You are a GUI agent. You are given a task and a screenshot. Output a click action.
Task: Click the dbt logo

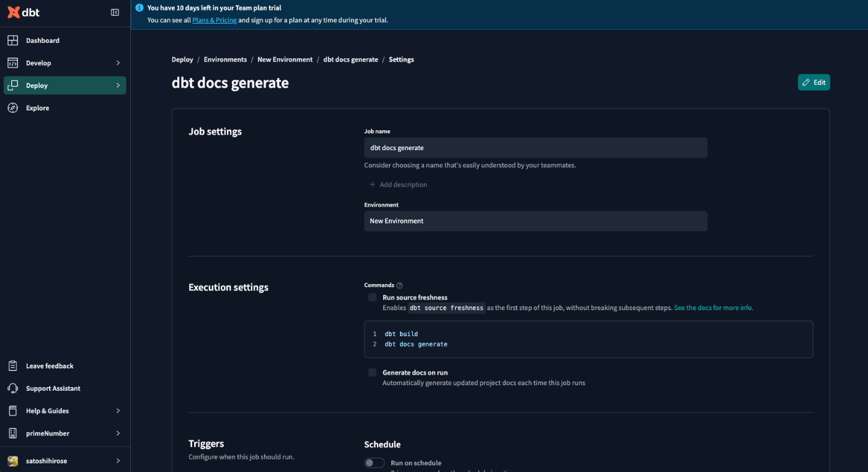[24, 12]
